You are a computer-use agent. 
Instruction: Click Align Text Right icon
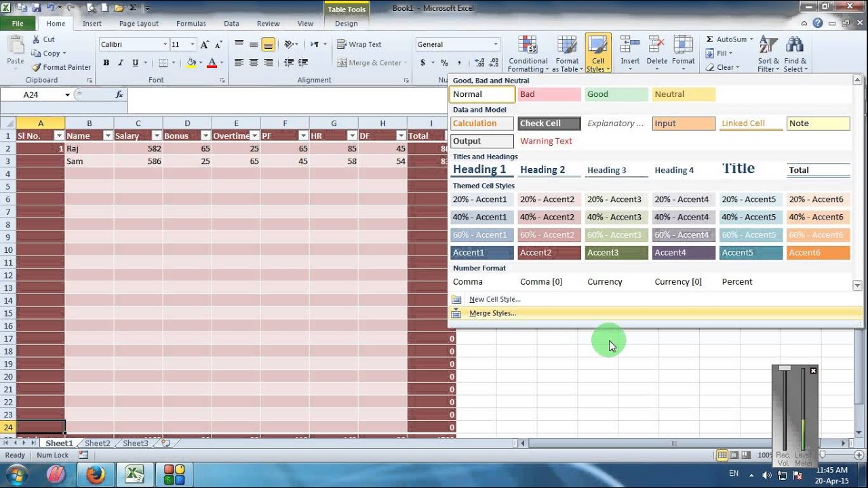click(x=269, y=63)
